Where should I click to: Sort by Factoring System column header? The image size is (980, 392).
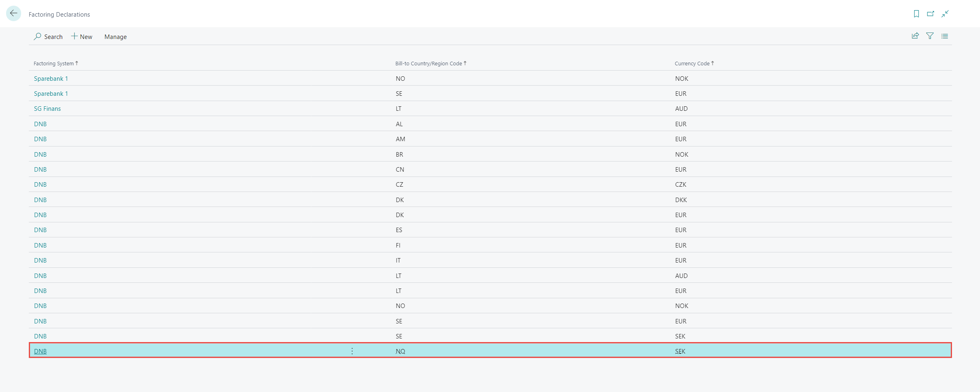tap(54, 63)
